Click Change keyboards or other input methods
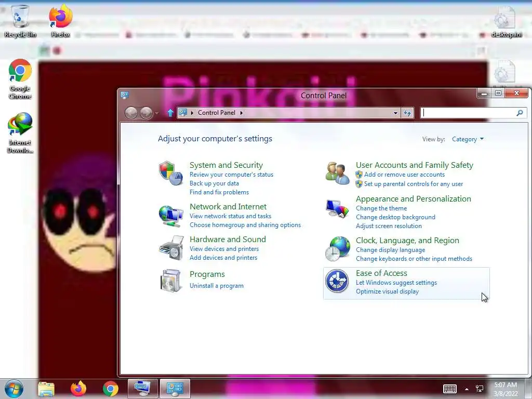 414,259
